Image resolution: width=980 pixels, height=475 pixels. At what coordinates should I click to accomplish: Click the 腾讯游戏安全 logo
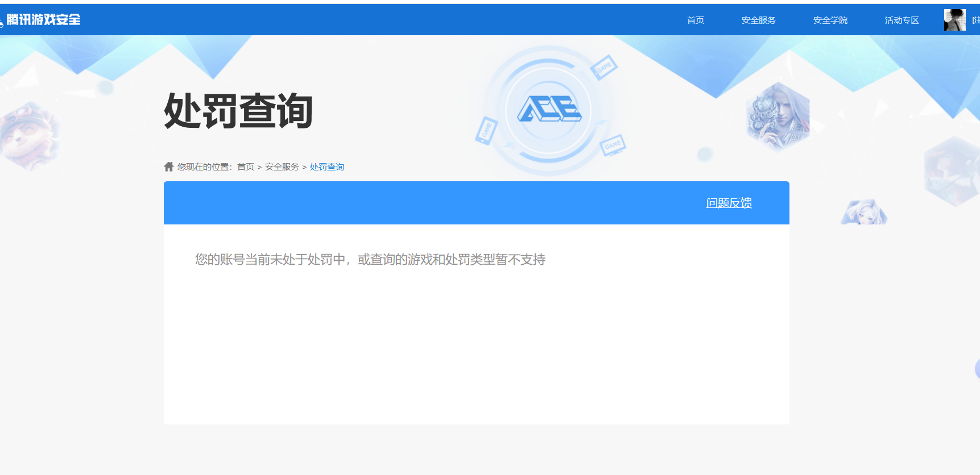click(40, 20)
